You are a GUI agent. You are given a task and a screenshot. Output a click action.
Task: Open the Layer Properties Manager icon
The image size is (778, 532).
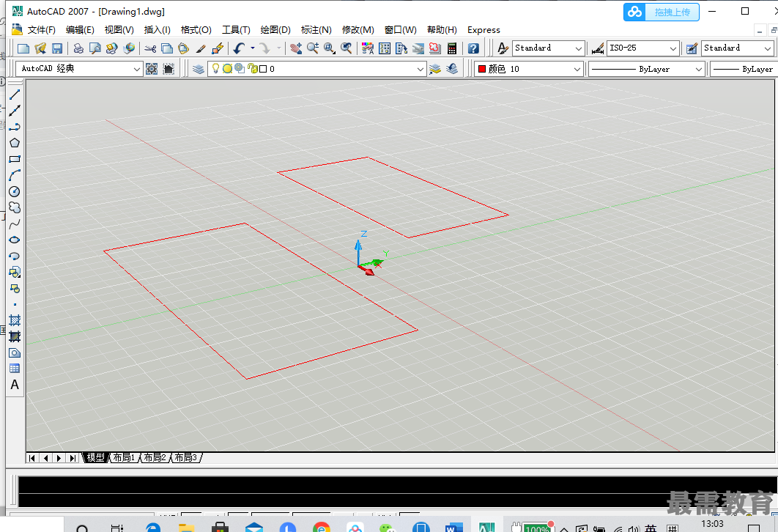point(199,69)
